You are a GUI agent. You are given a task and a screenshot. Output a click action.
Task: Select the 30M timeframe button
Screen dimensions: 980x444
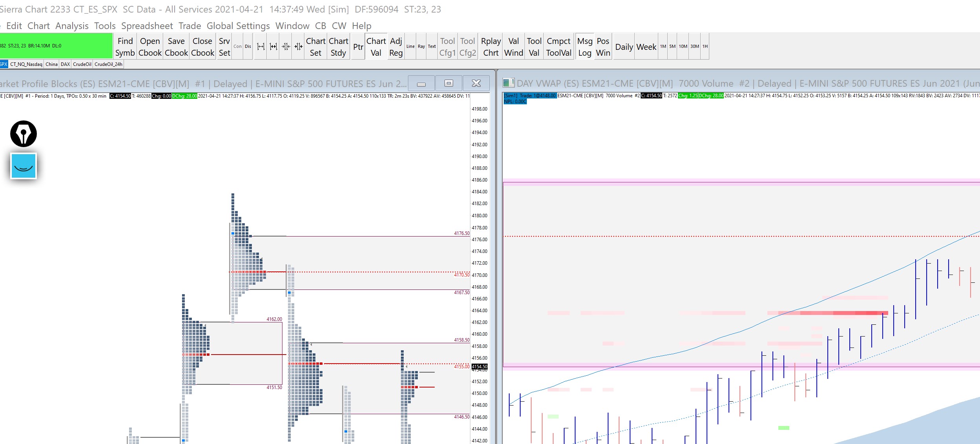694,46
